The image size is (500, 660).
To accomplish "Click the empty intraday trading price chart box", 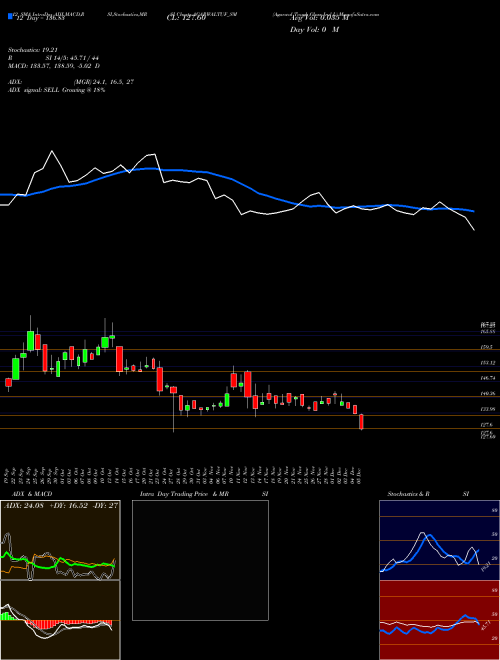I will tap(200, 560).
